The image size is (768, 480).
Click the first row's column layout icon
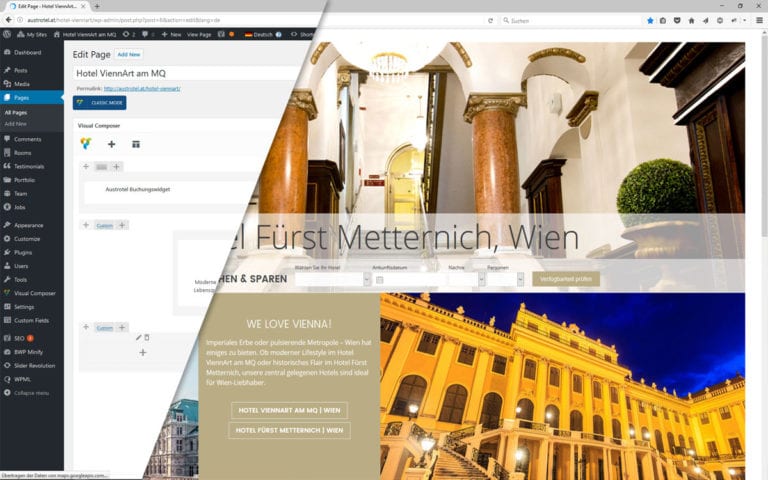coord(101,167)
